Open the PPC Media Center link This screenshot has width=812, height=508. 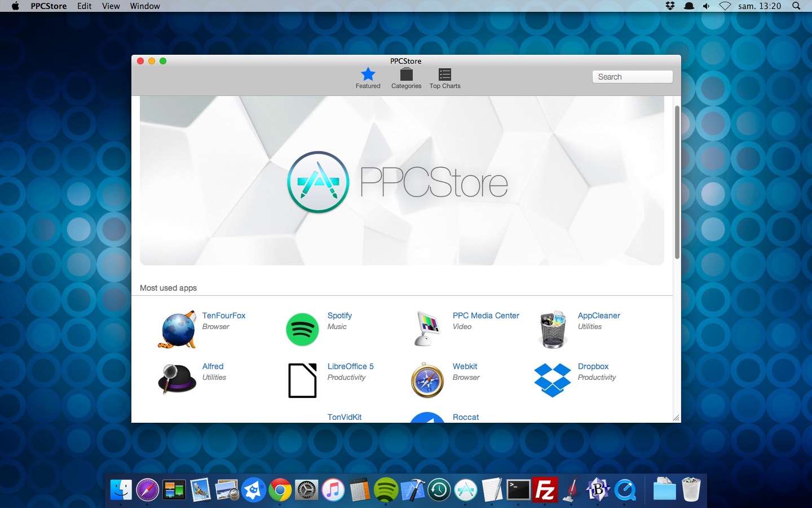[x=486, y=316]
